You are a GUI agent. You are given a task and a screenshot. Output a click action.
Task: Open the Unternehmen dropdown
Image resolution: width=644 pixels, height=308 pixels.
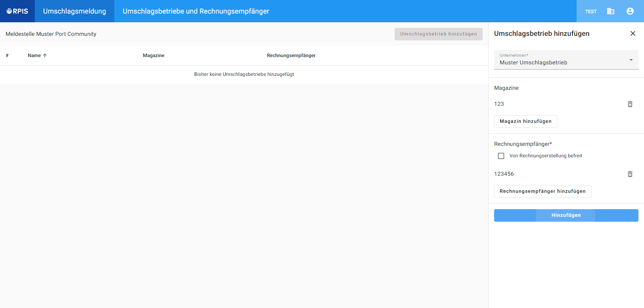tap(566, 60)
